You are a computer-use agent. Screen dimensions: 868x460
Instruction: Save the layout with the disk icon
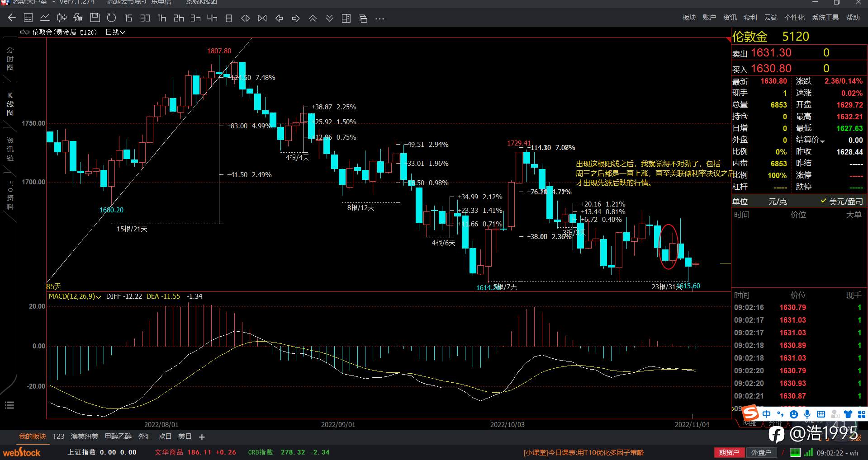95,18
